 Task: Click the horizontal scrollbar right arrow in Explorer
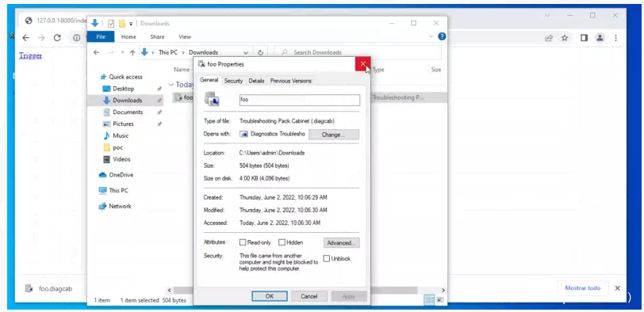(x=443, y=290)
